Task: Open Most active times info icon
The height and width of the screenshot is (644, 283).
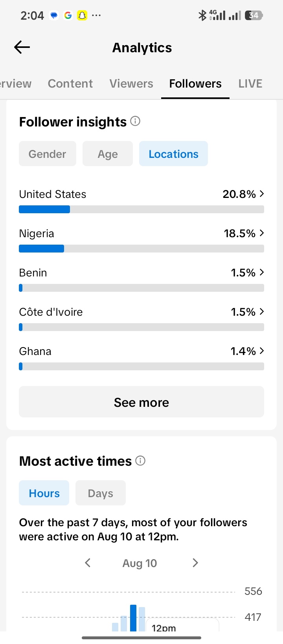Action: click(140, 460)
